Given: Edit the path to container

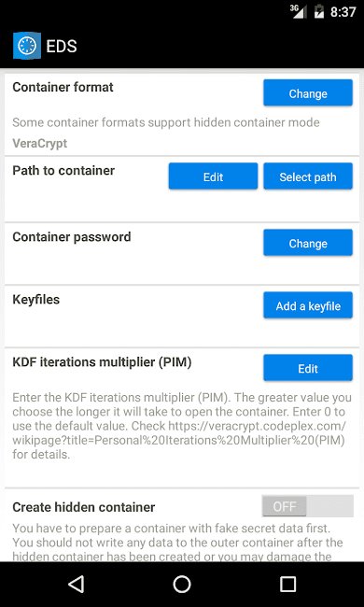Looking at the screenshot, I should click(x=213, y=176).
